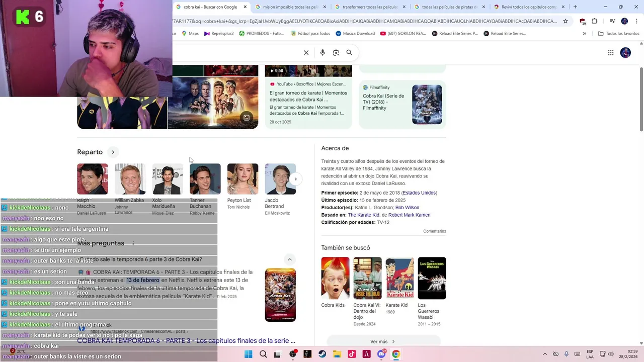Click the address bar URL
Viewport: 644px width, 362px height.
[364, 21]
